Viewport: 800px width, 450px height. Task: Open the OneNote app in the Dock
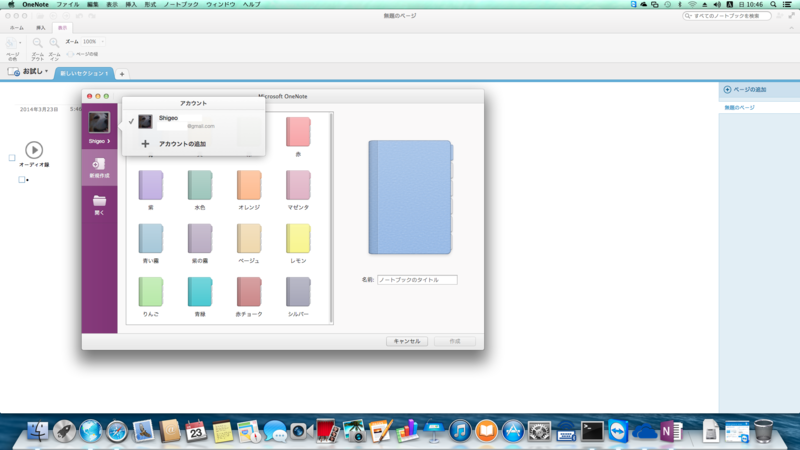pyautogui.click(x=671, y=431)
